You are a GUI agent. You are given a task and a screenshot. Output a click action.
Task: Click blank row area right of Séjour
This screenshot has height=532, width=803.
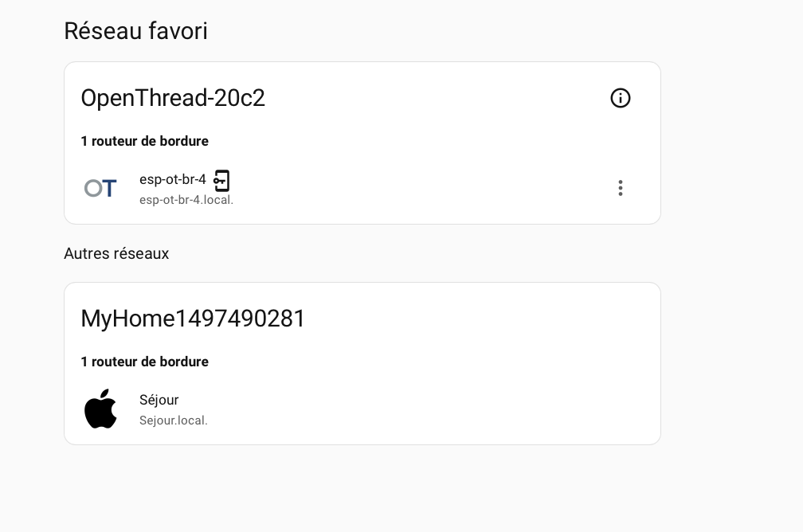(x=438, y=409)
